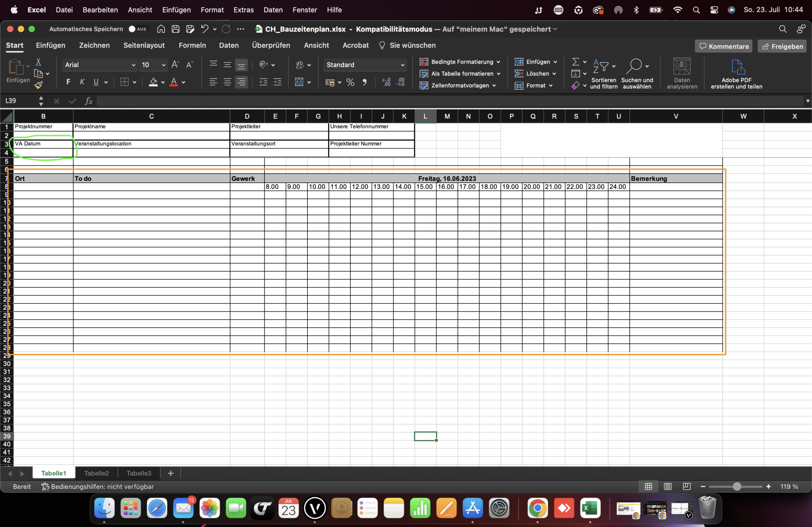Open the borders dropdown arrow
The image size is (812, 527).
134,82
